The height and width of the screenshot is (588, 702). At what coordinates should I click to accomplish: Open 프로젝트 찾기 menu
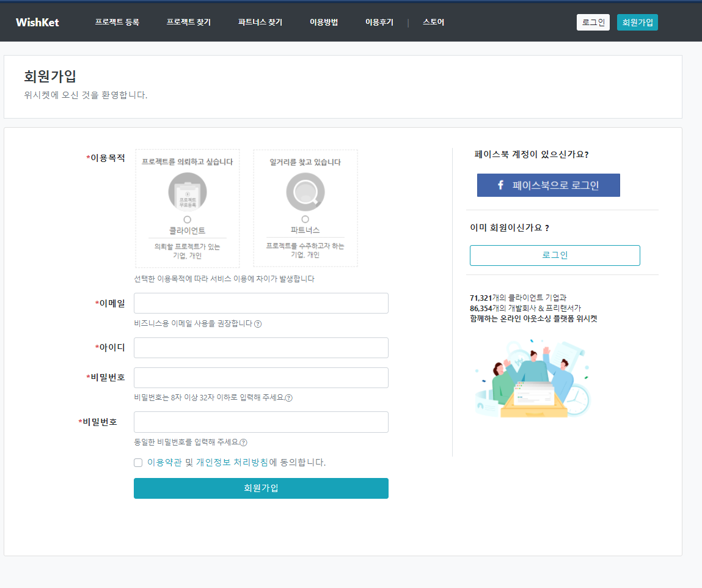(x=189, y=22)
